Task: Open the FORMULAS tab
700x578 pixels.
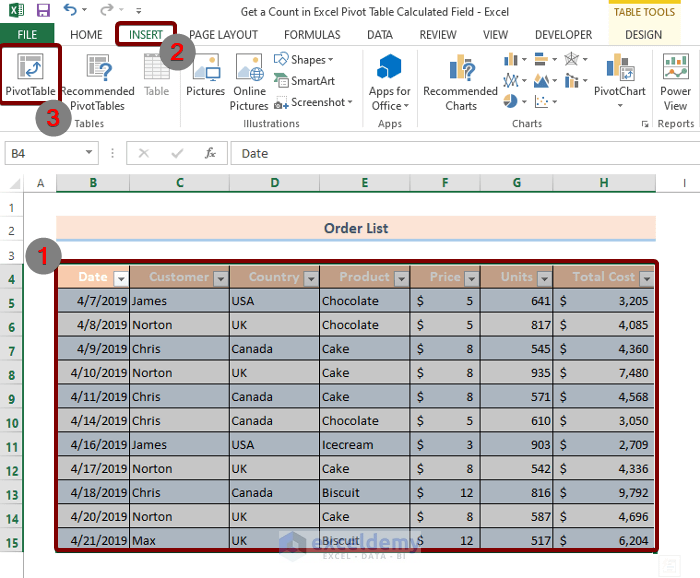Action: 312,34
